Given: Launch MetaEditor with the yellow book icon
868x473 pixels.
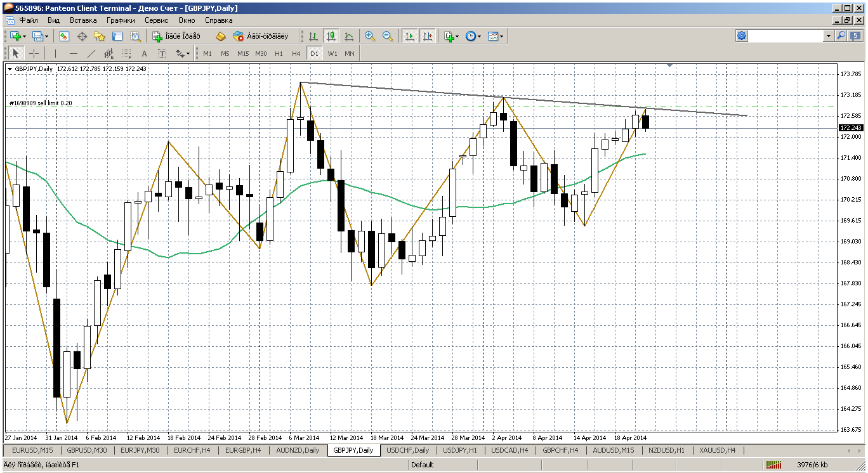Looking at the screenshot, I should pyautogui.click(x=221, y=36).
